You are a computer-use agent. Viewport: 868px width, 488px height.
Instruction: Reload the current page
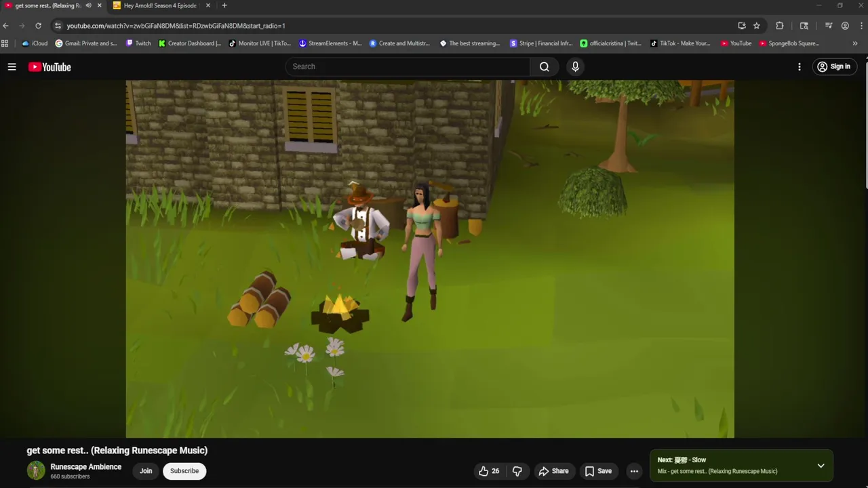click(x=38, y=26)
